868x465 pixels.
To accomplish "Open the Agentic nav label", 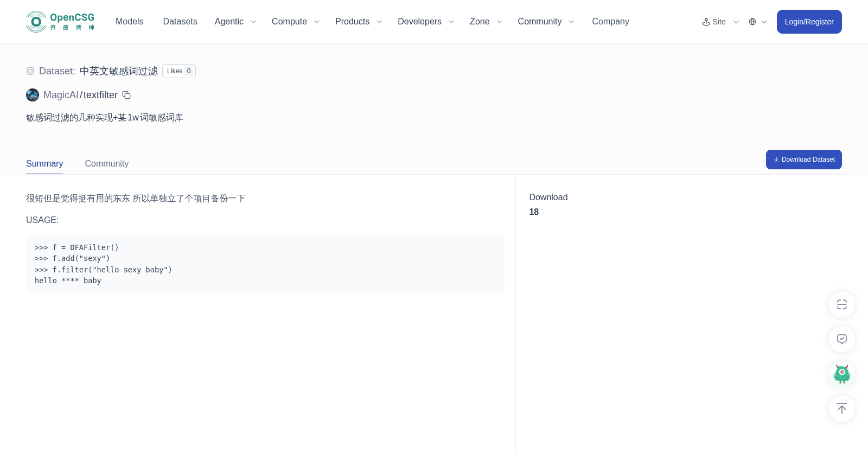I will click(229, 22).
